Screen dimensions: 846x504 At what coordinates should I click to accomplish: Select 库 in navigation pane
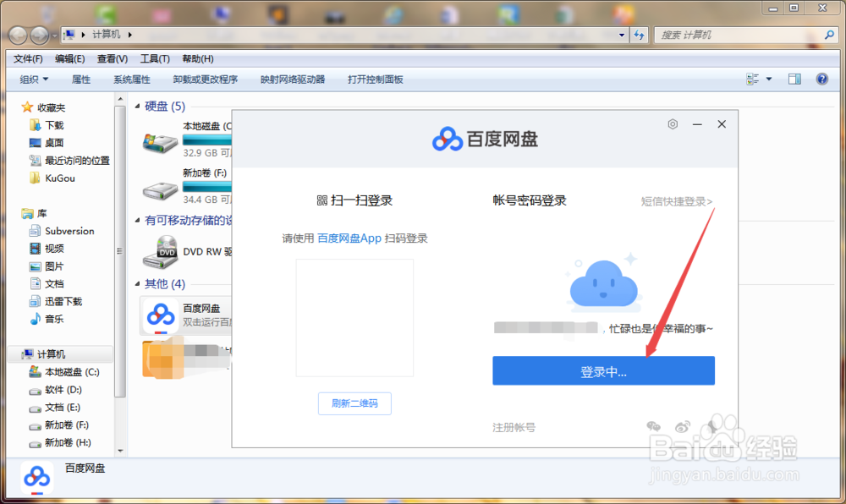pyautogui.click(x=41, y=213)
